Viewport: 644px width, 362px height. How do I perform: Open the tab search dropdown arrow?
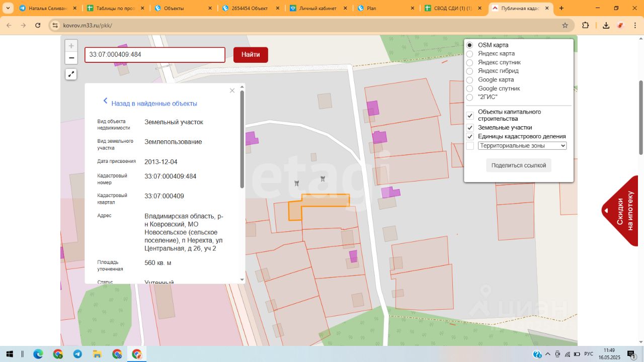pos(7,8)
